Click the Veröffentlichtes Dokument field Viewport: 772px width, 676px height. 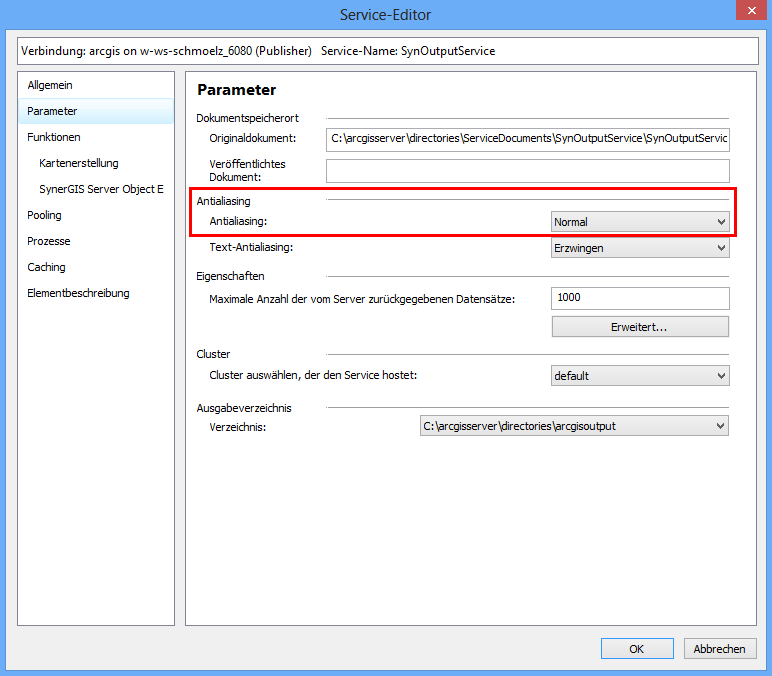coord(527,170)
